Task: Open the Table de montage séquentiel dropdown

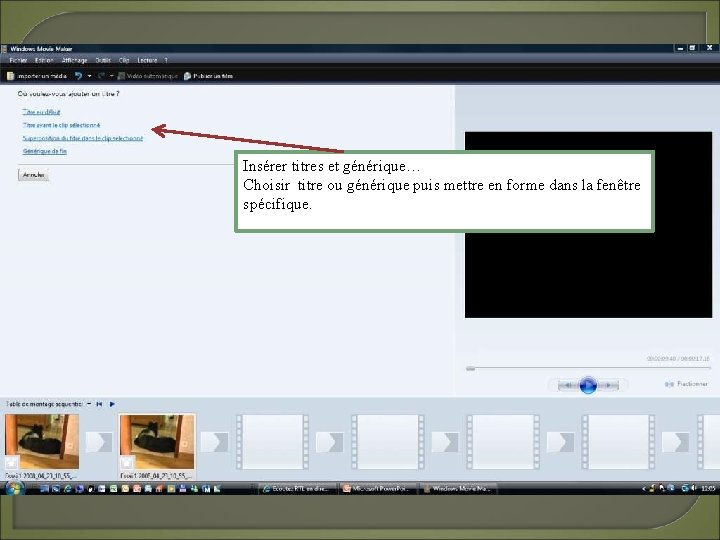Action: 89,404
